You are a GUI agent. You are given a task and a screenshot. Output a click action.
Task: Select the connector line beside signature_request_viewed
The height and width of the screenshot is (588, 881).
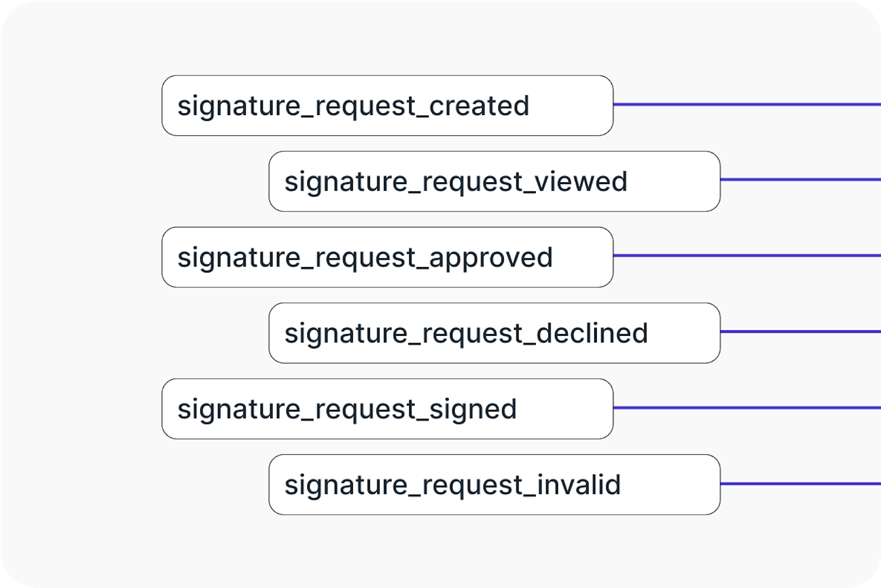tap(800, 179)
